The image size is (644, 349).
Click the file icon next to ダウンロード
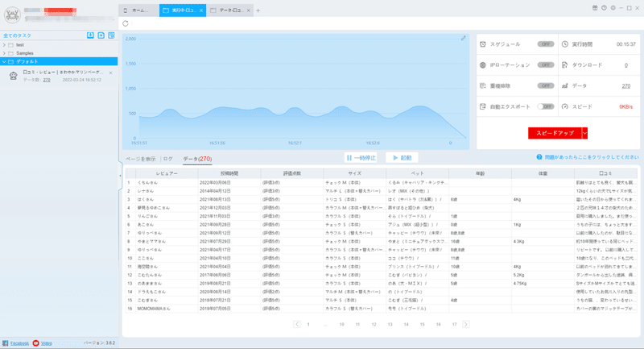[565, 65]
